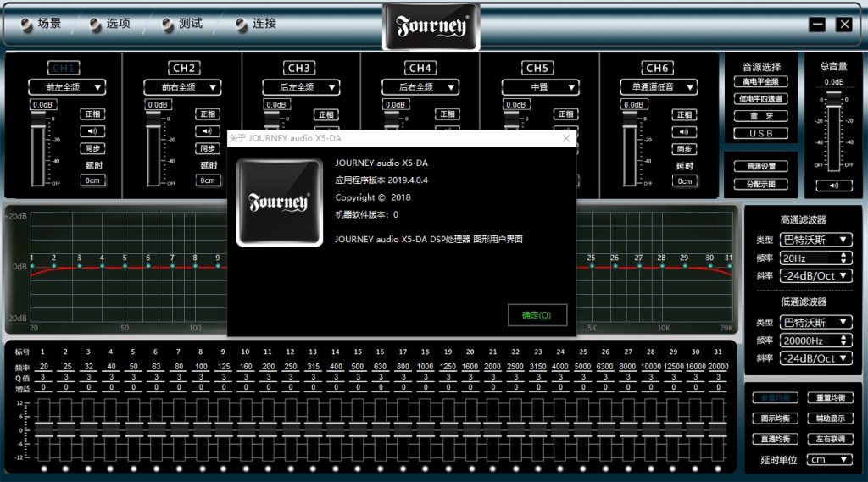Expand CH2 前右全频 channel type dropdown
Image resolution: width=868 pixels, height=482 pixels.
click(182, 87)
